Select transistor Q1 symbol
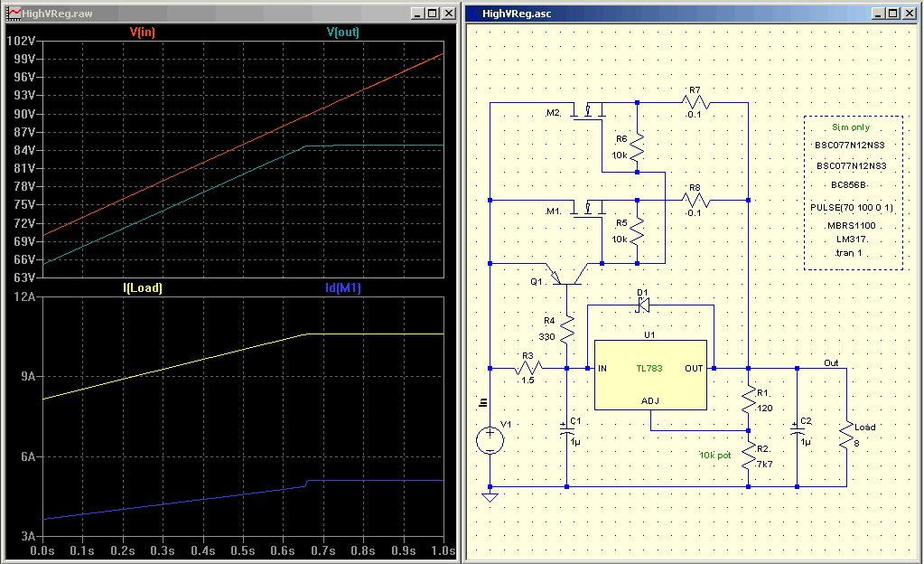The image size is (924, 564). 566,274
